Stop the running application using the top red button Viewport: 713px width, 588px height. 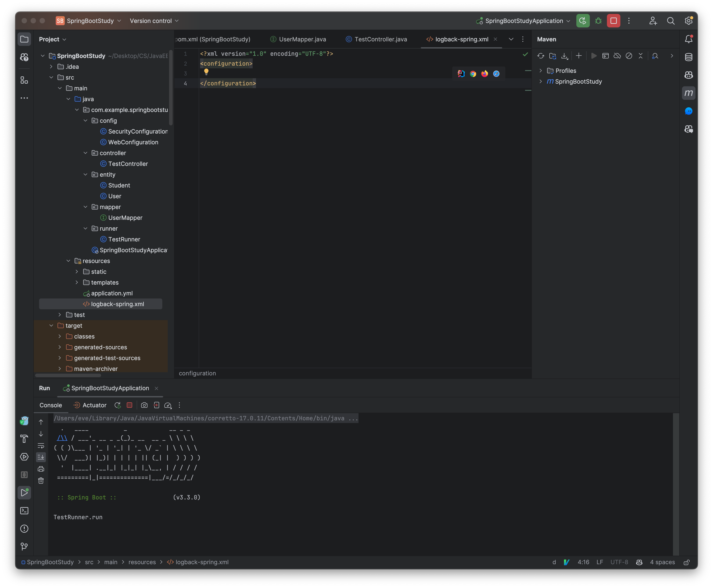tap(613, 21)
